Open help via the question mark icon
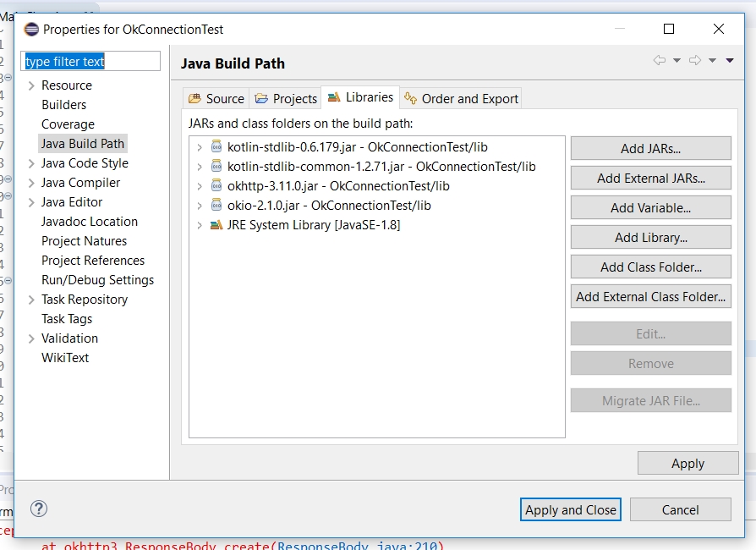This screenshot has height=550, width=756. click(x=38, y=509)
